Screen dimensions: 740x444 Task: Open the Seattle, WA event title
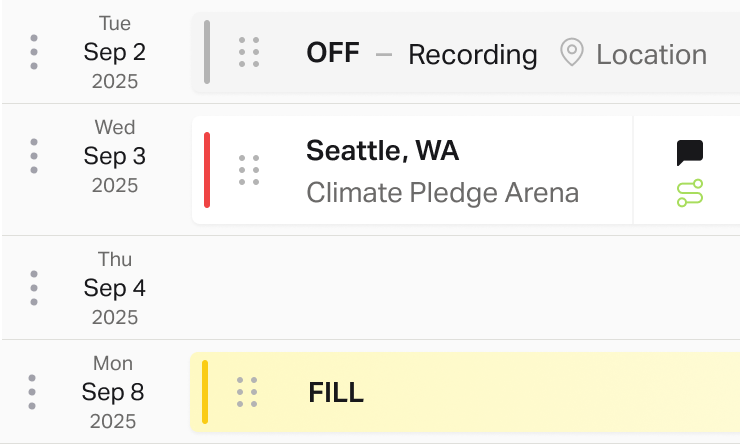[382, 151]
